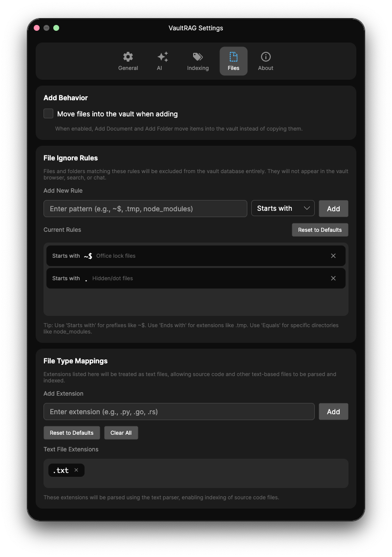Select the Move files into the vault label
The width and height of the screenshot is (392, 557).
click(117, 114)
